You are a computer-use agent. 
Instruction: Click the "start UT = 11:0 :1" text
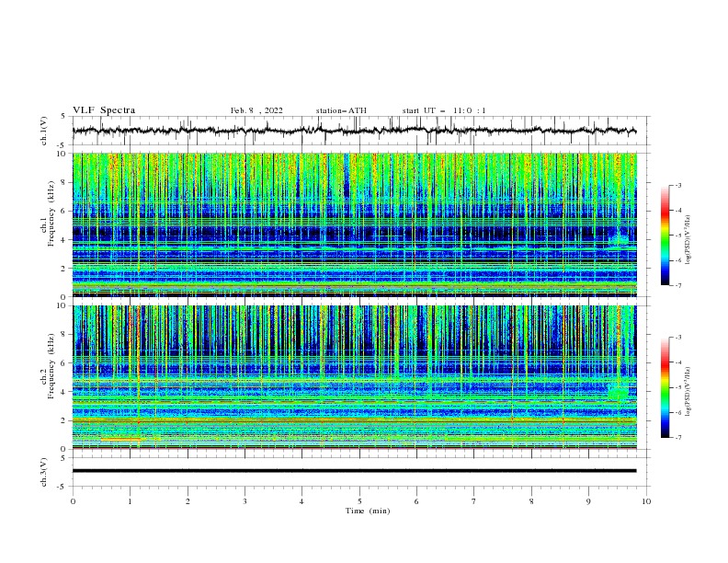[x=444, y=110]
